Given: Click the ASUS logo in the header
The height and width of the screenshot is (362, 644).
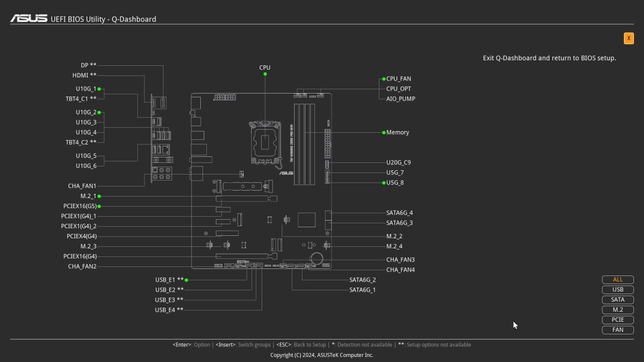Looking at the screenshot, I should (x=29, y=19).
